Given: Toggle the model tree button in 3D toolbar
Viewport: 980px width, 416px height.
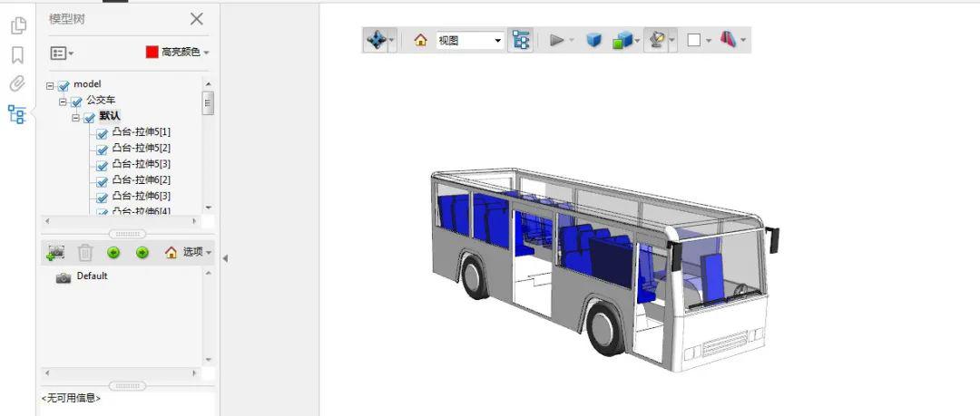Looking at the screenshot, I should click(520, 40).
